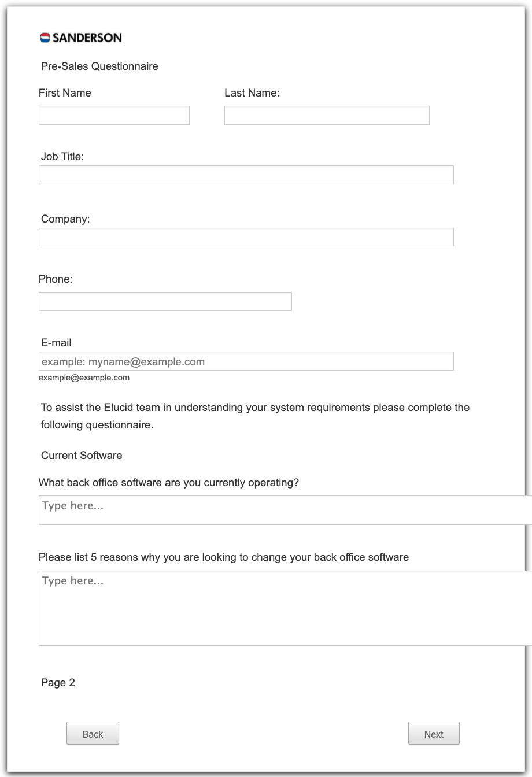Click the example@example.com hint text
Viewport: 532px width, 777px height.
click(x=84, y=378)
